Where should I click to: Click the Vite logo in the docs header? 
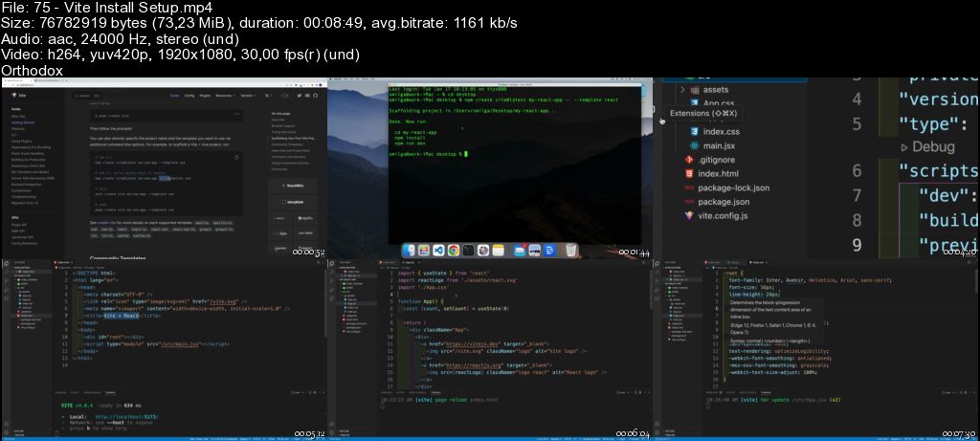(14, 96)
